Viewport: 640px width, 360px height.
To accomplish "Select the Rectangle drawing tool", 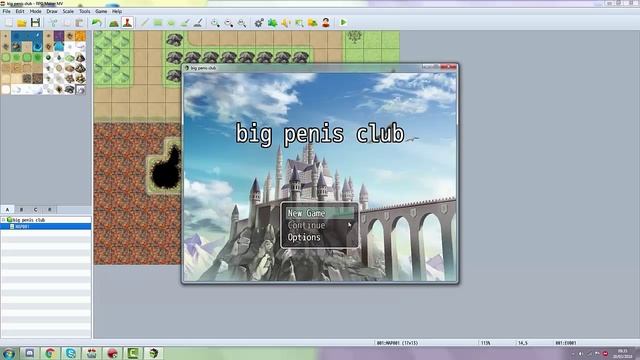I will (x=158, y=22).
